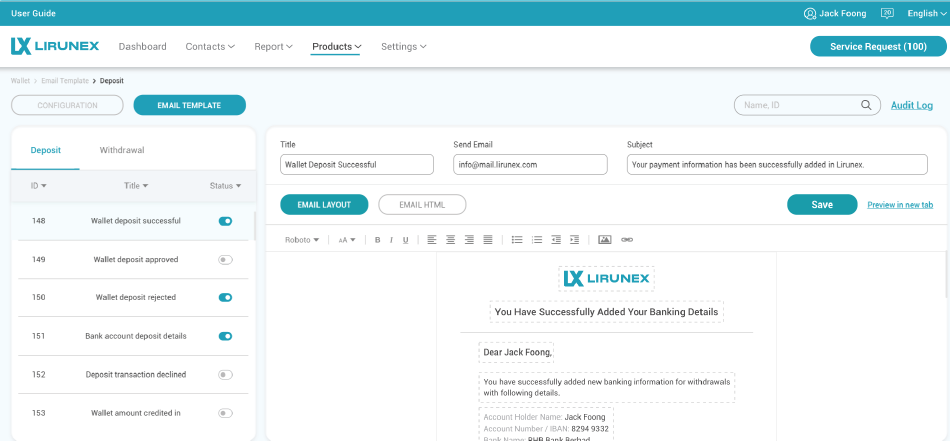Insert a hyperlink in the editor
950x441 pixels.
click(627, 240)
